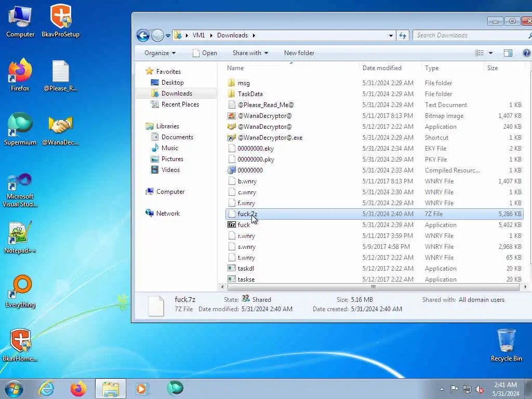Show hidden tray icons arrow

click(442, 390)
